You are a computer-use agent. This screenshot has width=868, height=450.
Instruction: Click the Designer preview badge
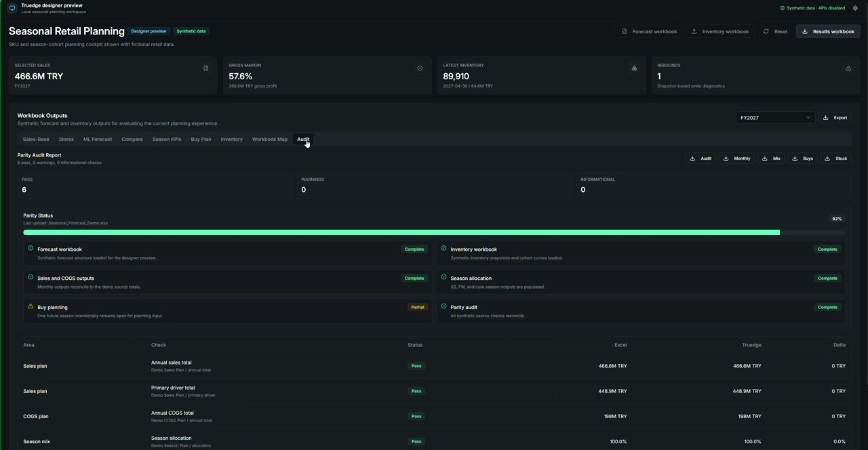point(149,31)
